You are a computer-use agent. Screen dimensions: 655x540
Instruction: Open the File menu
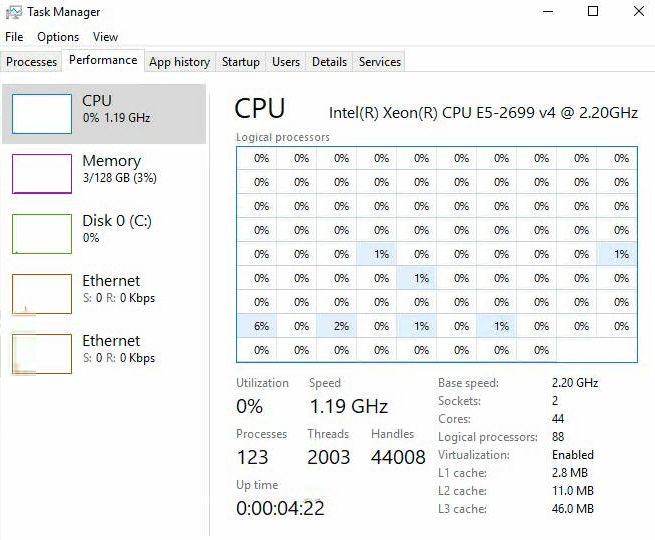click(14, 37)
